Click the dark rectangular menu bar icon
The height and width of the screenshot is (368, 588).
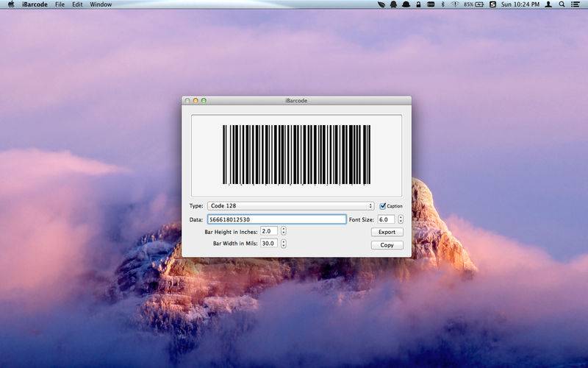pos(431,4)
